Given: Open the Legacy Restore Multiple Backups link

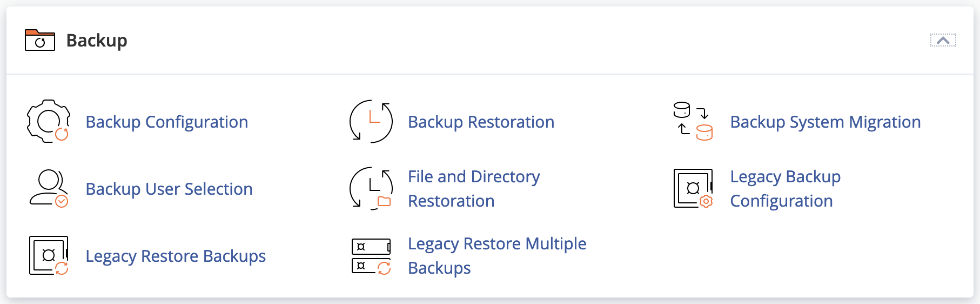Looking at the screenshot, I should [x=496, y=256].
